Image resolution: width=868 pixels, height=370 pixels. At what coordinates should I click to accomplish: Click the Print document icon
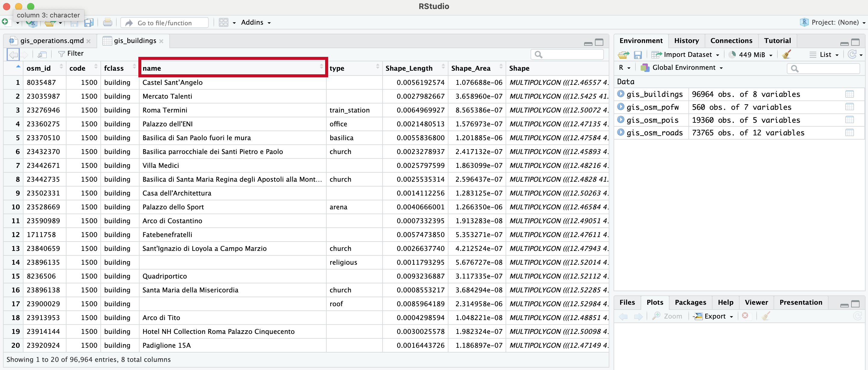[x=107, y=23]
